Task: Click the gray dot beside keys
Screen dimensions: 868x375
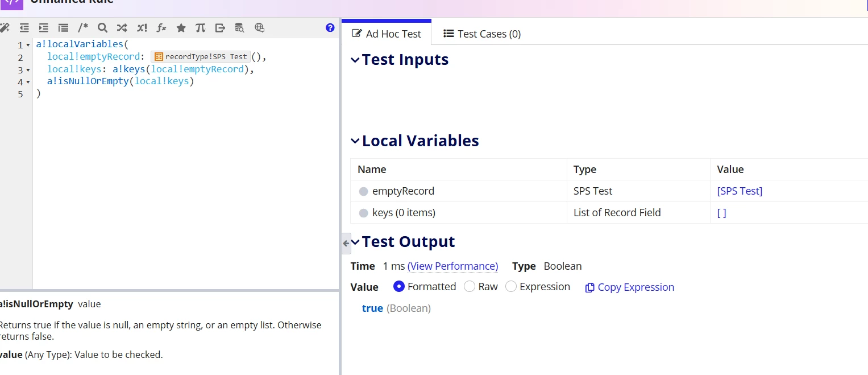Action: [363, 213]
